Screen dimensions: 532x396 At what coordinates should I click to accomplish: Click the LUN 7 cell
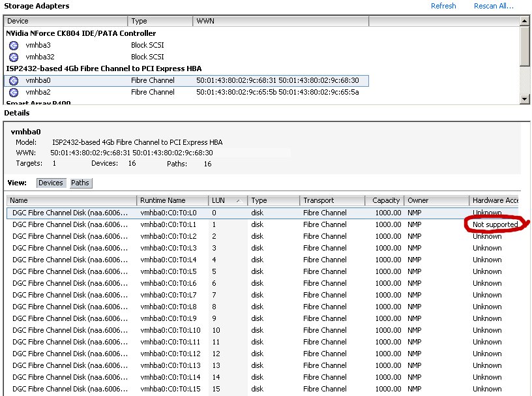(214, 295)
